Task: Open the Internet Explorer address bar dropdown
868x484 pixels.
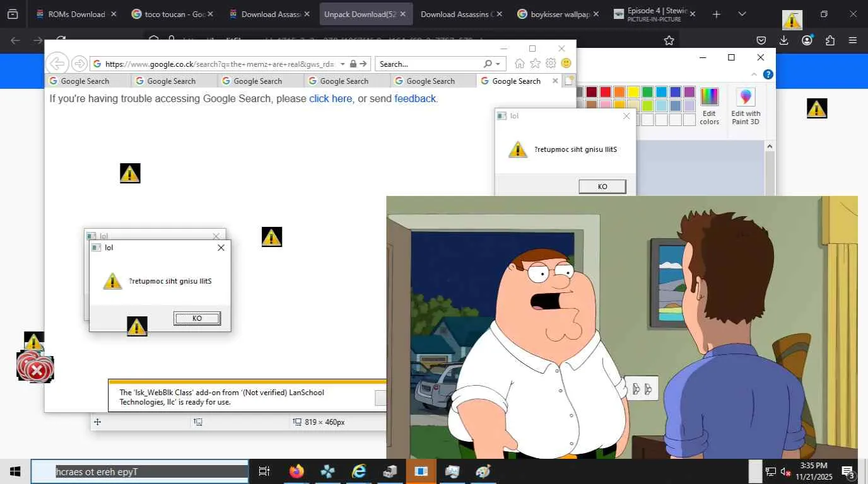Action: (x=343, y=64)
